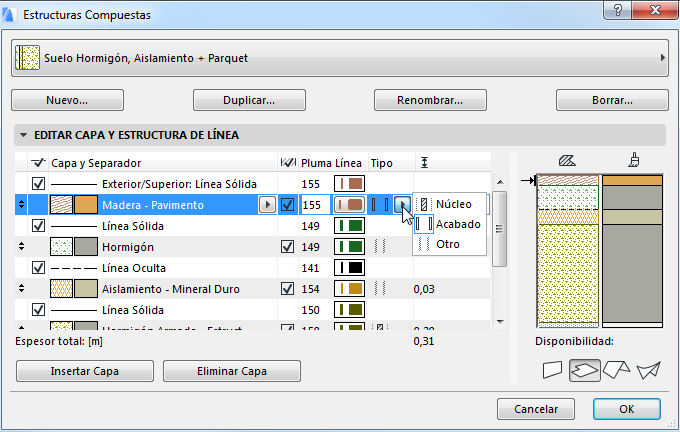Image resolution: width=680 pixels, height=432 pixels.
Task: Click the cut fill hatch icon of Hormigón
Action: (61, 247)
